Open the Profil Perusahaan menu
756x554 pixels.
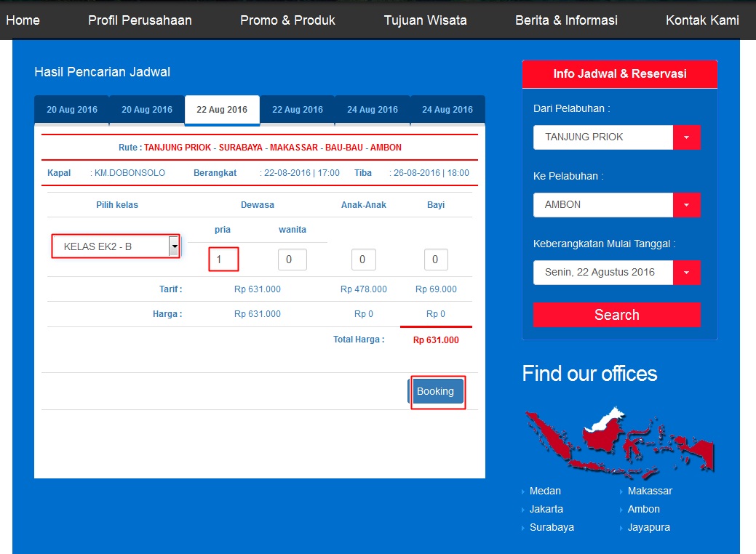139,20
